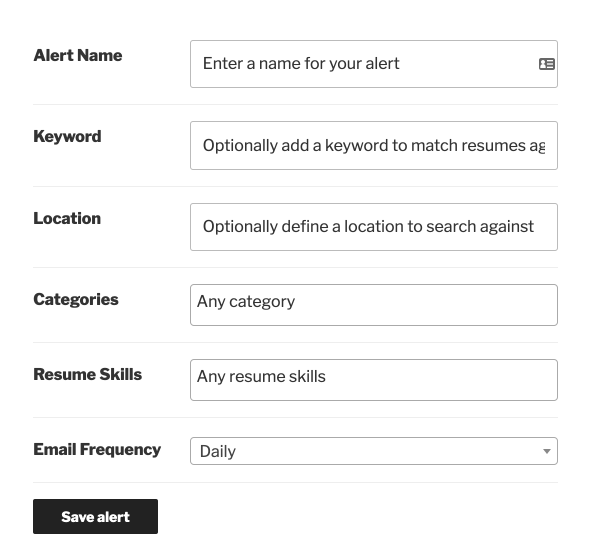Screen dimensions: 610x555
Task: Click the Location label text
Action: coord(67,218)
